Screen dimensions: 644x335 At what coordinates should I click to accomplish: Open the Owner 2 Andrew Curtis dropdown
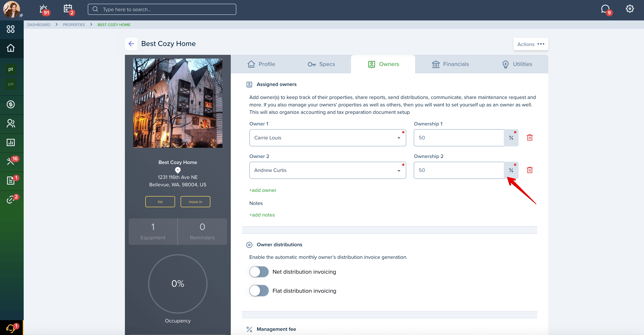(328, 170)
